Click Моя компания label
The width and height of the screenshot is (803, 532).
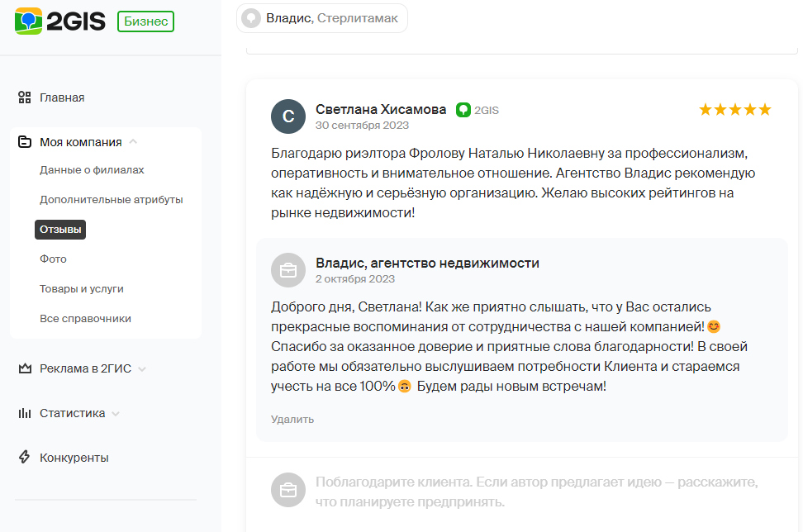(x=81, y=142)
